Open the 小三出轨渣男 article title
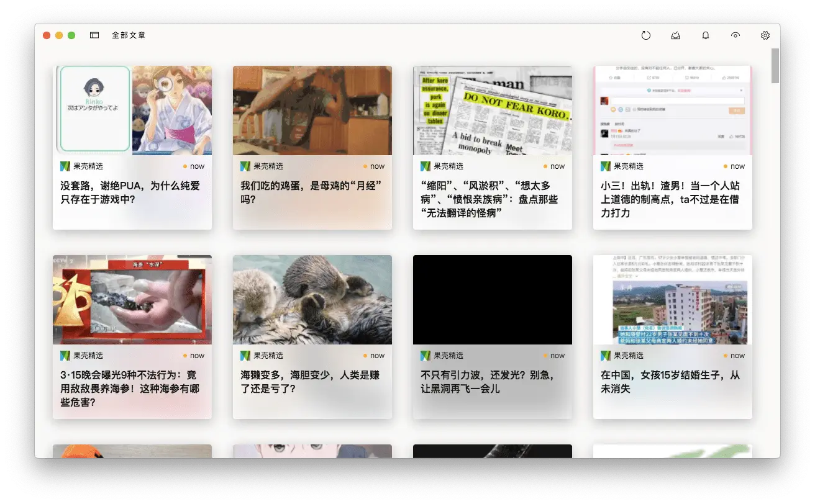This screenshot has height=504, width=815. [x=670, y=199]
